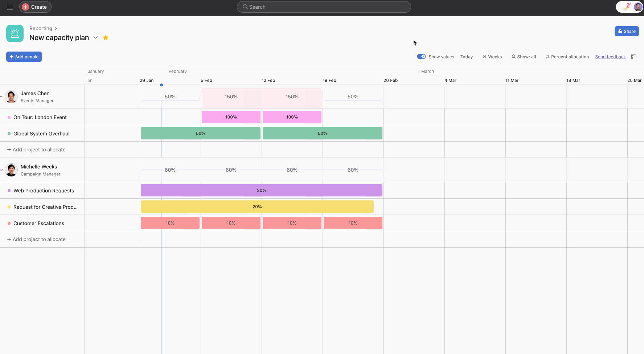This screenshot has height=354, width=644.
Task: Click the Add people button
Action: click(24, 57)
